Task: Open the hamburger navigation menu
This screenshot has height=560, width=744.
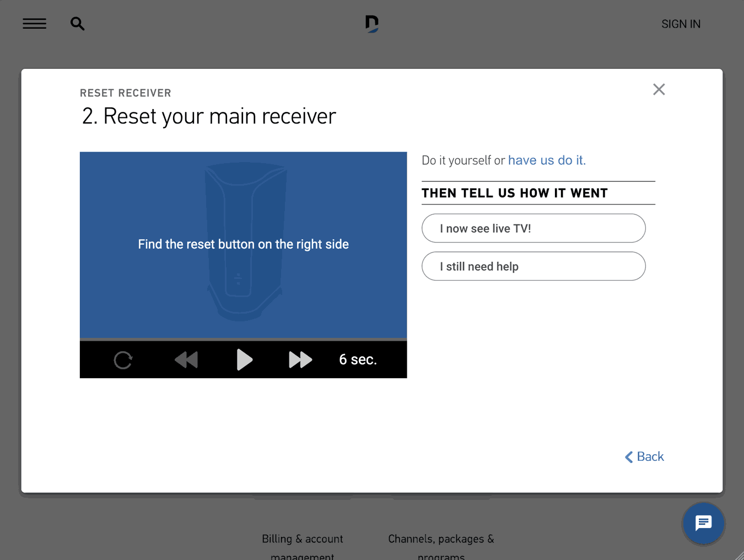Action: pos(34,23)
